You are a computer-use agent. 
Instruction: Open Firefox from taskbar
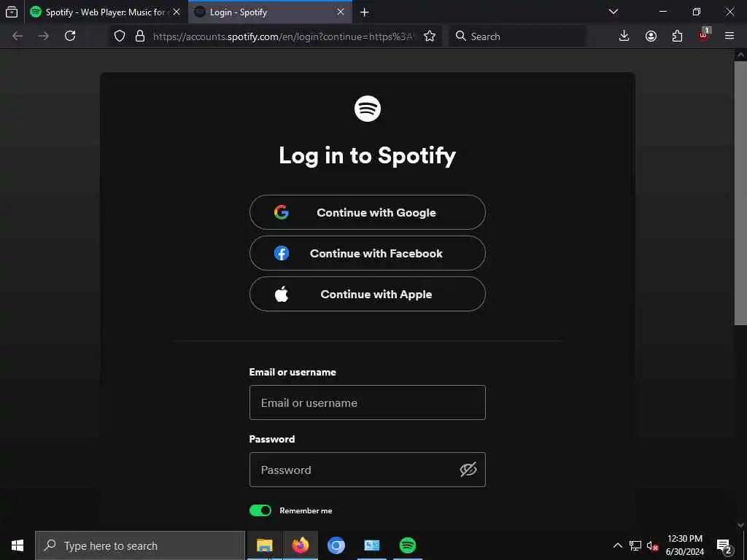300,545
